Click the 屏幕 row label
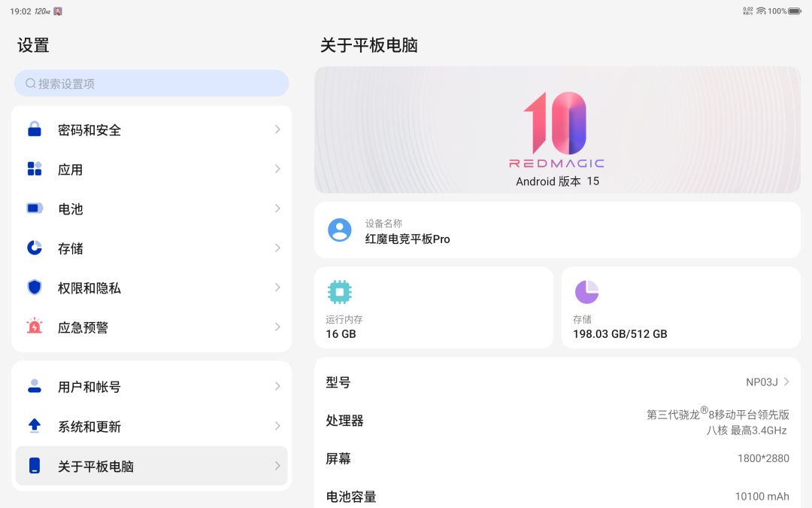Viewport: 812px width, 508px height. (x=338, y=458)
